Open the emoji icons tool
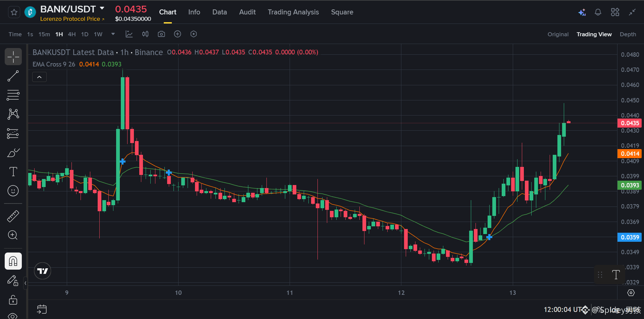This screenshot has height=319, width=644. coord(13,191)
